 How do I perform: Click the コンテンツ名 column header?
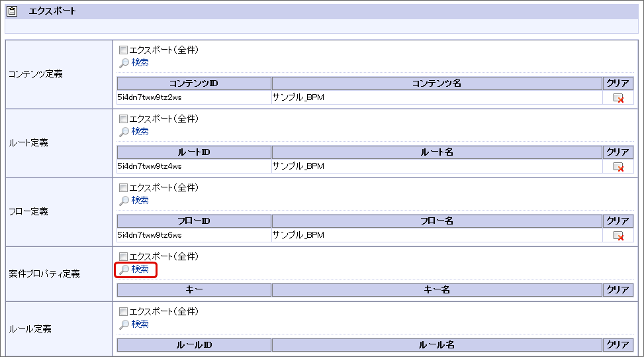click(x=437, y=83)
